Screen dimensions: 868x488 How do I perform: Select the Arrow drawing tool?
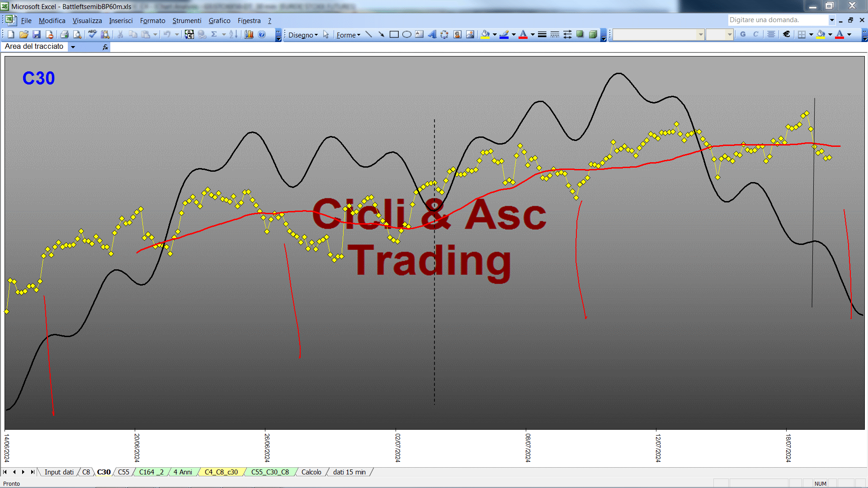[x=382, y=35]
